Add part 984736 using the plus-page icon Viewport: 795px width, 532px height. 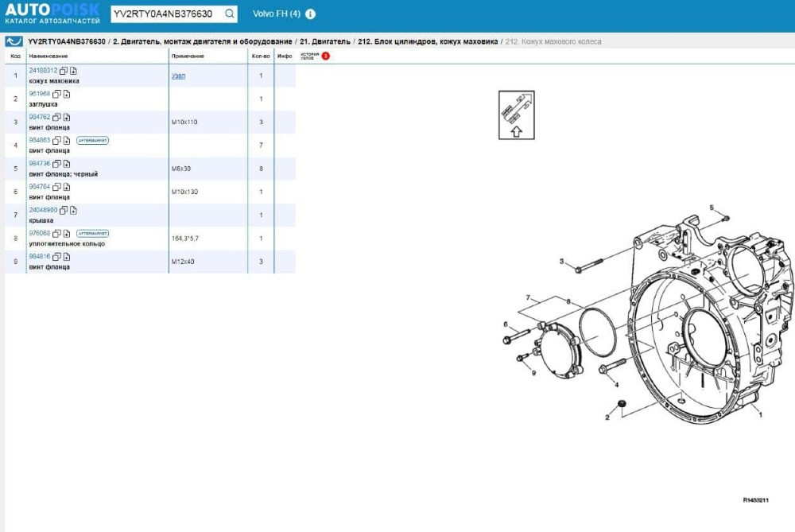click(66, 164)
